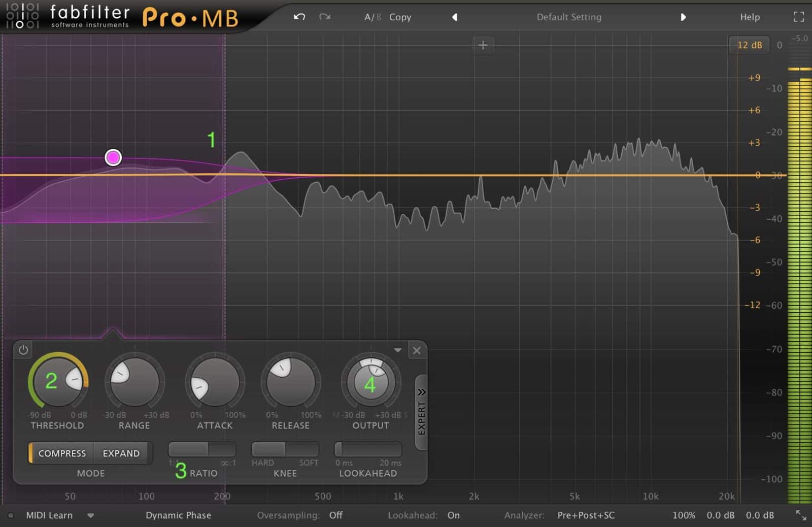
Task: Close the band controls panel
Action: click(417, 350)
